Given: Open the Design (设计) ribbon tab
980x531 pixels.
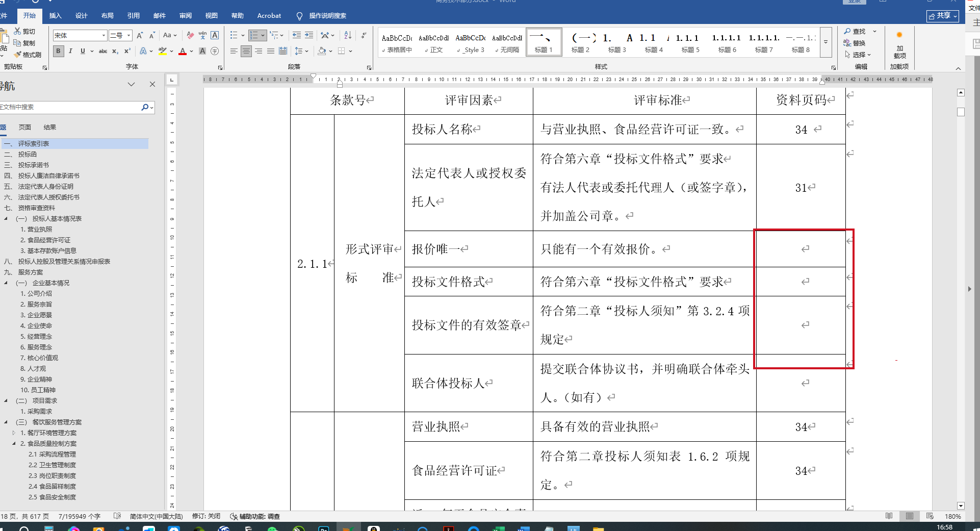Looking at the screenshot, I should 82,16.
